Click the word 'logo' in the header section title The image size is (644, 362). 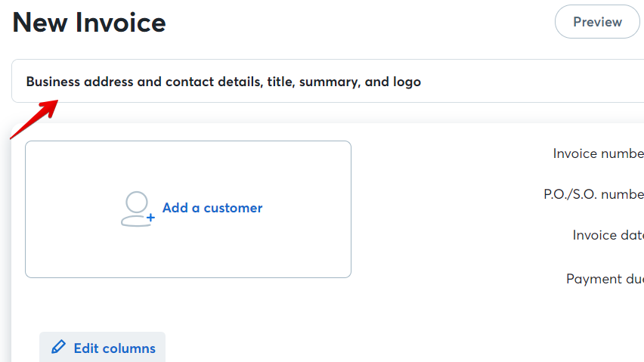407,82
